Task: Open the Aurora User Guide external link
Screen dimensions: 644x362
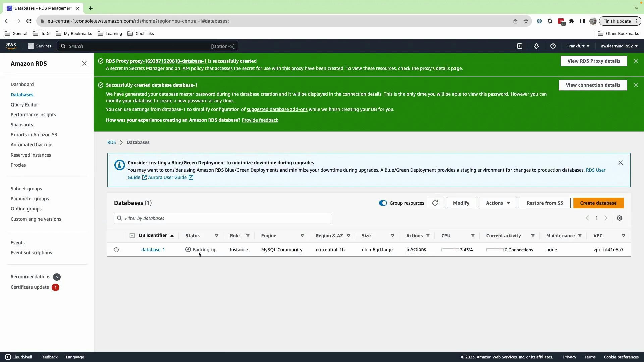Action: pyautogui.click(x=171, y=177)
